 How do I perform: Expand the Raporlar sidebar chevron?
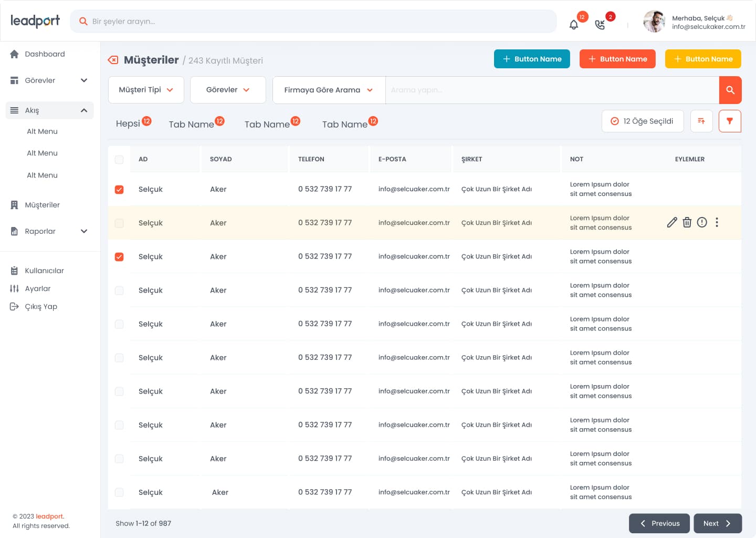[84, 231]
